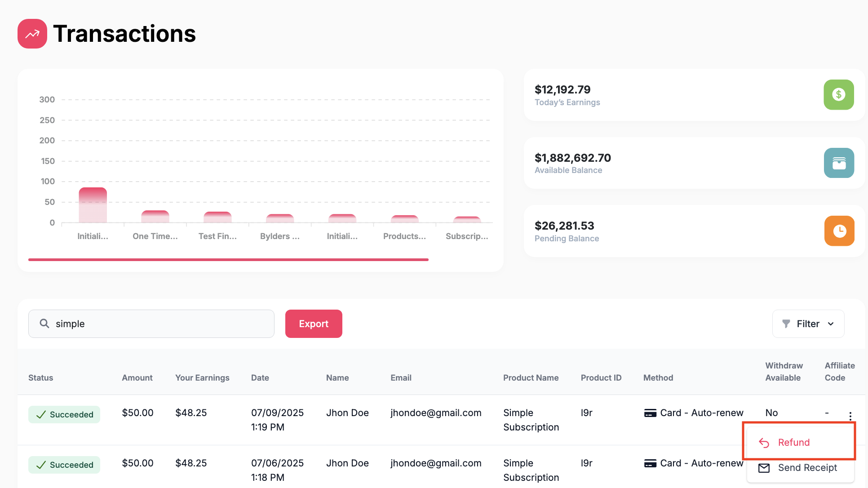Click the Transactions trend logo icon

[x=32, y=34]
